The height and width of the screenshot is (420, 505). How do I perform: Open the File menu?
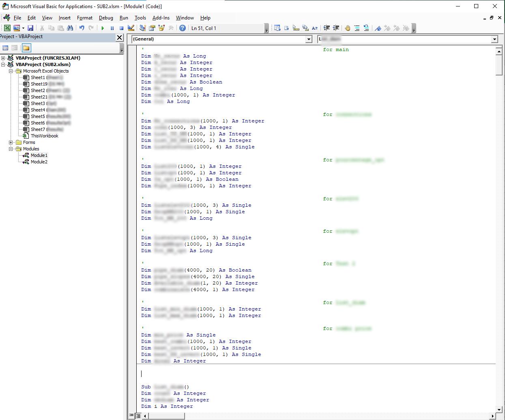click(x=17, y=18)
